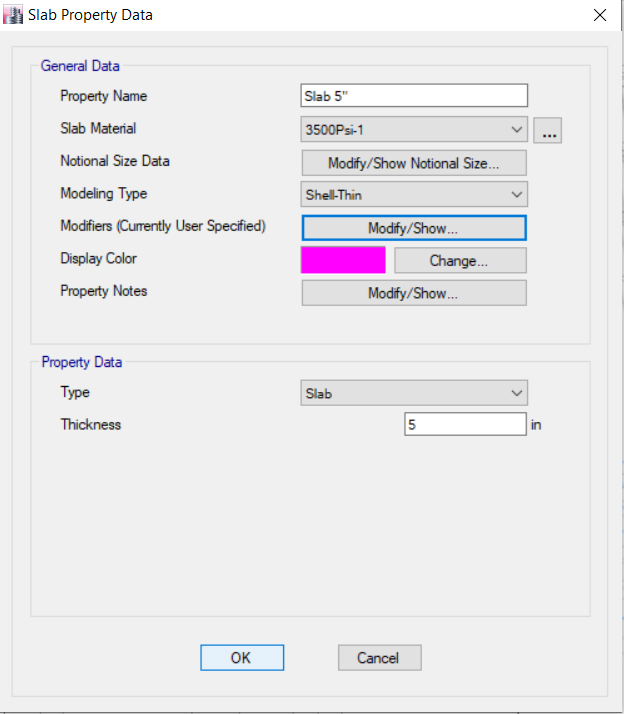Viewport: 624px width, 714px height.
Task: Click Modify/Show Notional Size button
Action: coord(414,163)
